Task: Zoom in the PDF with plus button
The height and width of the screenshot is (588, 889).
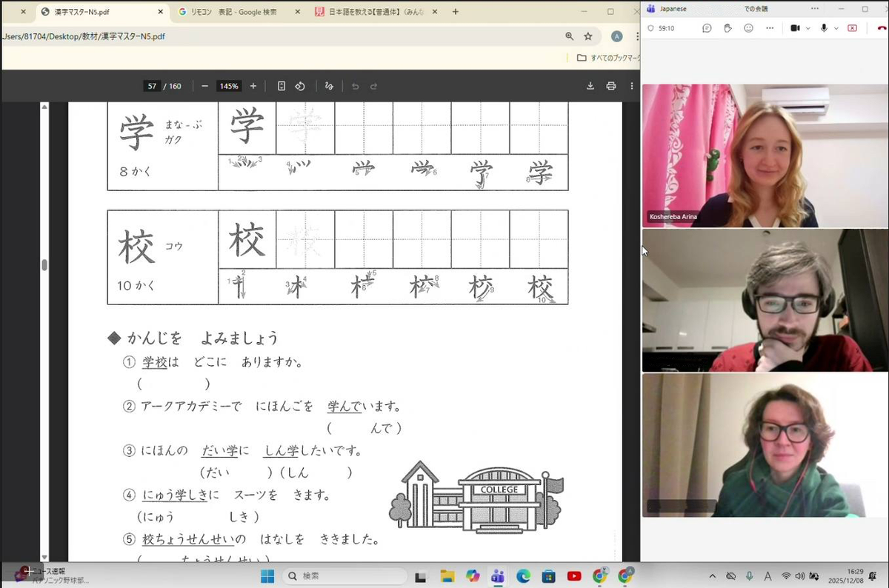Action: pyautogui.click(x=253, y=86)
